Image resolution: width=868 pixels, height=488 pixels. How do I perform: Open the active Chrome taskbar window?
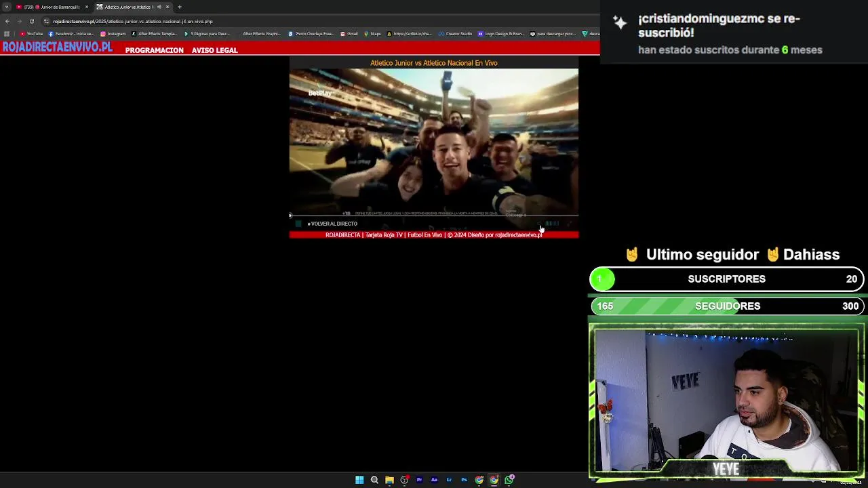coord(494,480)
